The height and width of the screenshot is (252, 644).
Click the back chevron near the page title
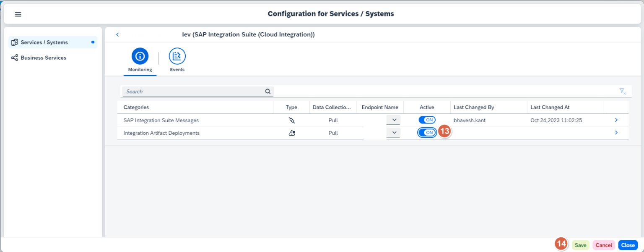[117, 34]
